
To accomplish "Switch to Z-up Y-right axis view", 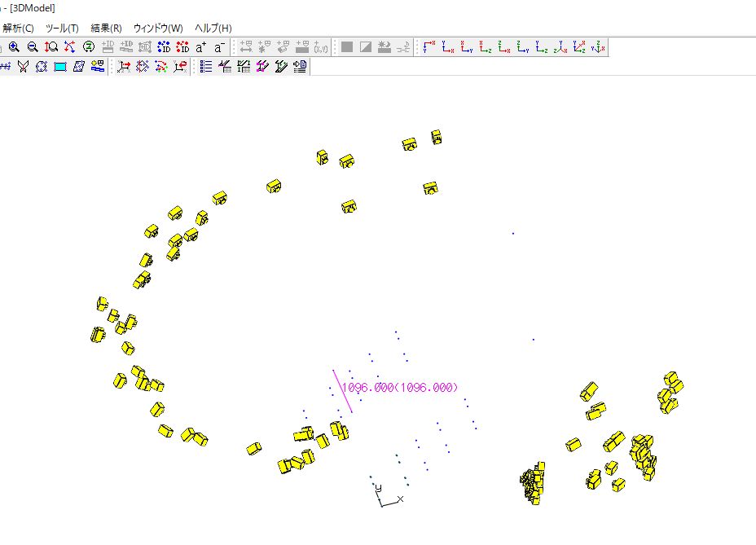I will click(x=523, y=47).
